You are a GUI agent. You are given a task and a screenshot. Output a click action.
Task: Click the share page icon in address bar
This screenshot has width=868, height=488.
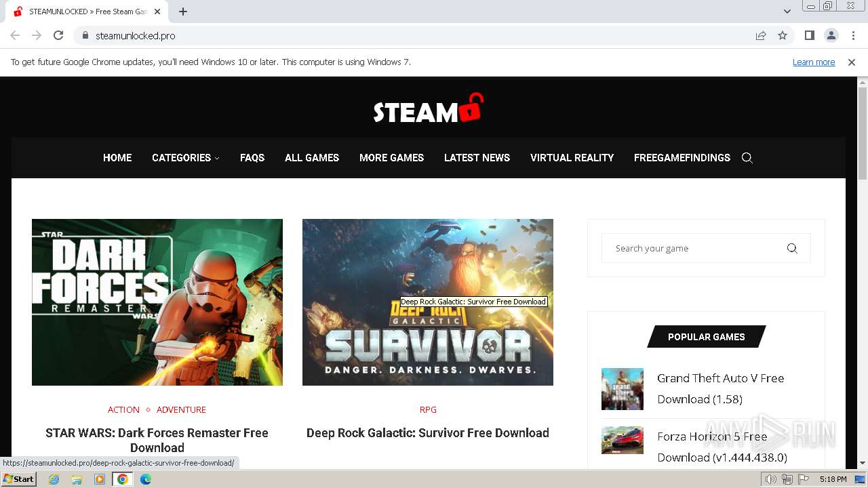click(761, 35)
